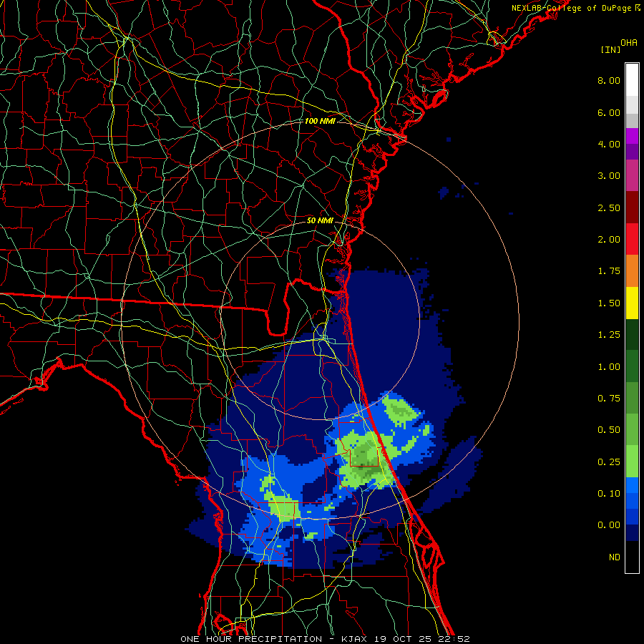Screen dimensions: 644x644
Task: Select the light gray swatch near 6.00
Action: click(632, 104)
